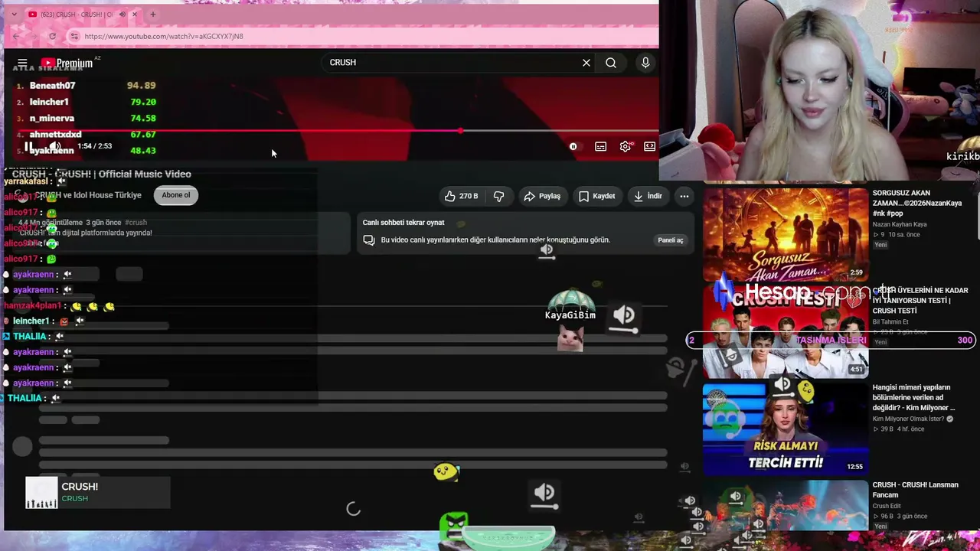
Task: Close the CRUSH YouTube browser tab
Action: click(135, 15)
